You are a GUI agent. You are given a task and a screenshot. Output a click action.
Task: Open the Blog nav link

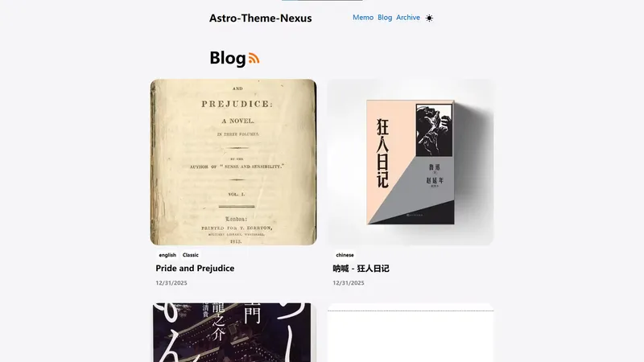pyautogui.click(x=385, y=18)
